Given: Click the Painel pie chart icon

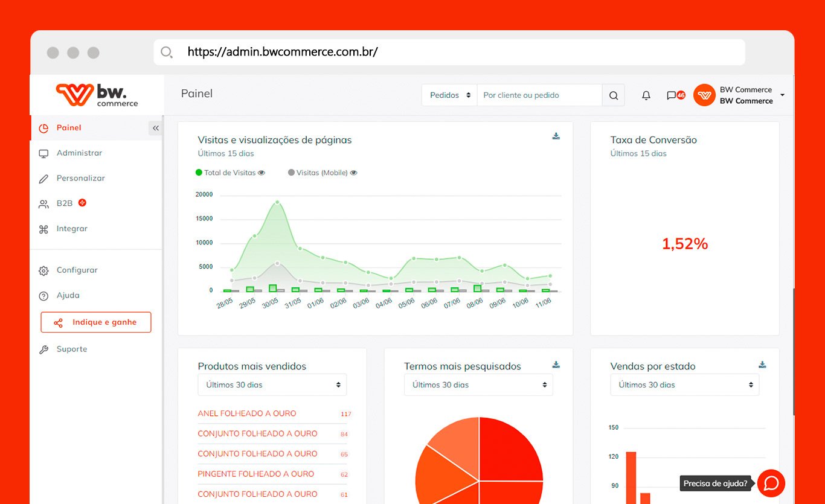Looking at the screenshot, I should [x=43, y=128].
